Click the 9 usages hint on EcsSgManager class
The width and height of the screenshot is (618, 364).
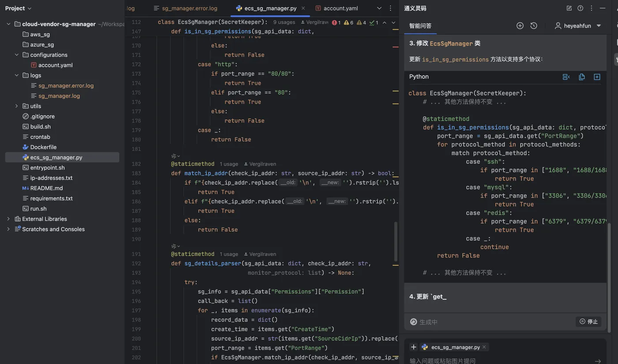[284, 22]
